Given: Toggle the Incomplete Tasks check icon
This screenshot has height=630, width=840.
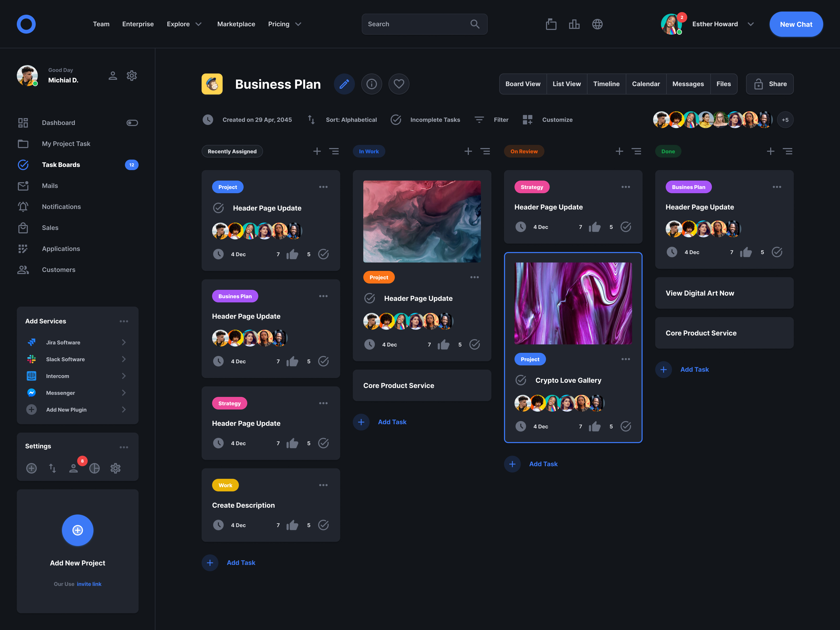Looking at the screenshot, I should [396, 120].
